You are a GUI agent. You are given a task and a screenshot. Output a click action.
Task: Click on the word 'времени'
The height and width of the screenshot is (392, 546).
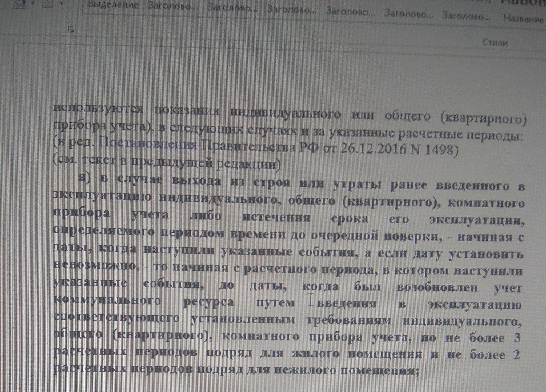258,235
